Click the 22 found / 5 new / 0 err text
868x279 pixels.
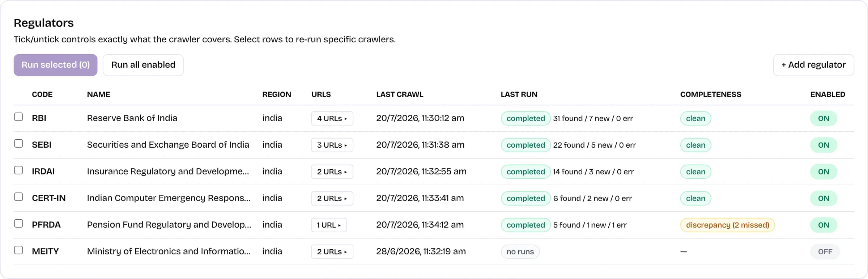click(x=595, y=145)
